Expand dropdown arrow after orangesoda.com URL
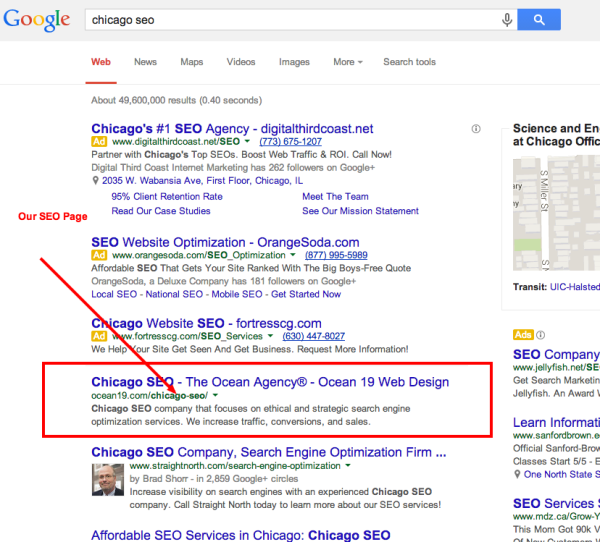Screen dimensions: 600x542 point(293,255)
